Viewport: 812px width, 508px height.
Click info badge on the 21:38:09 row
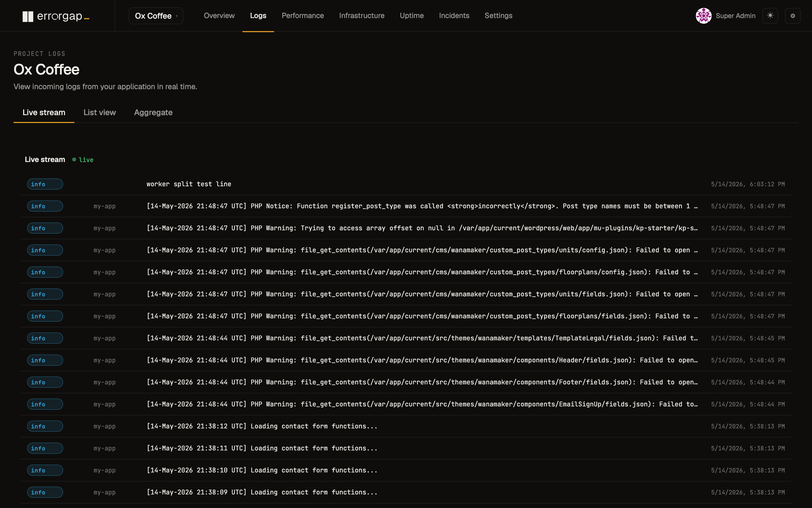45,492
